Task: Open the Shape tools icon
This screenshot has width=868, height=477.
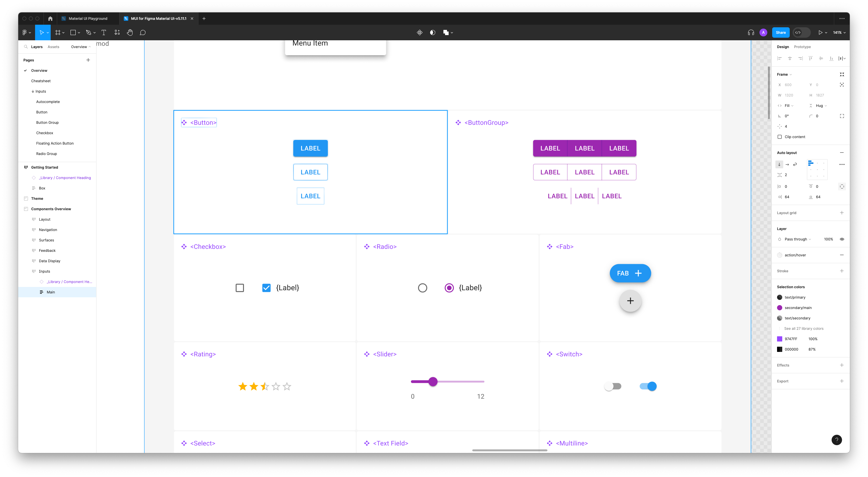Action: [x=73, y=32]
